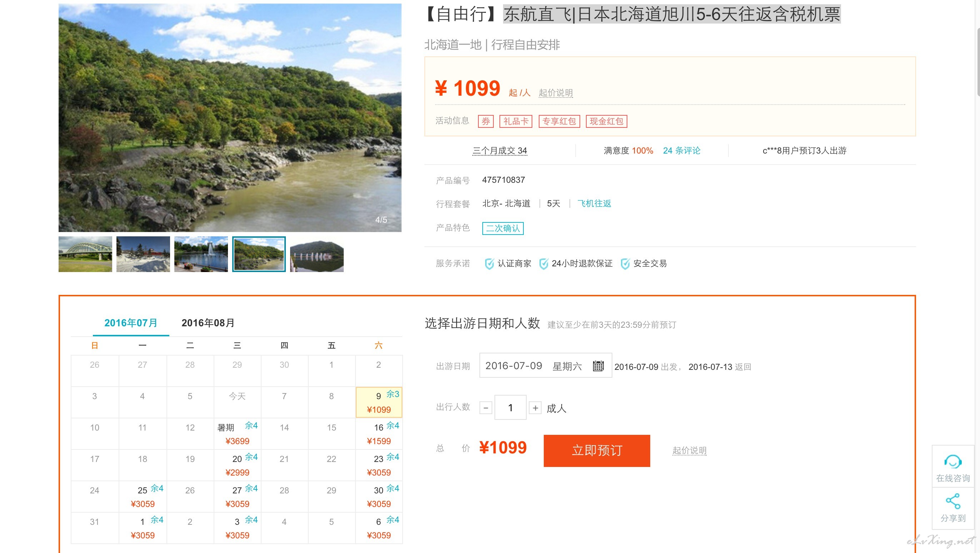The image size is (980, 553).
Task: Select the highlighted river hillside thumbnail
Action: pyautogui.click(x=259, y=254)
